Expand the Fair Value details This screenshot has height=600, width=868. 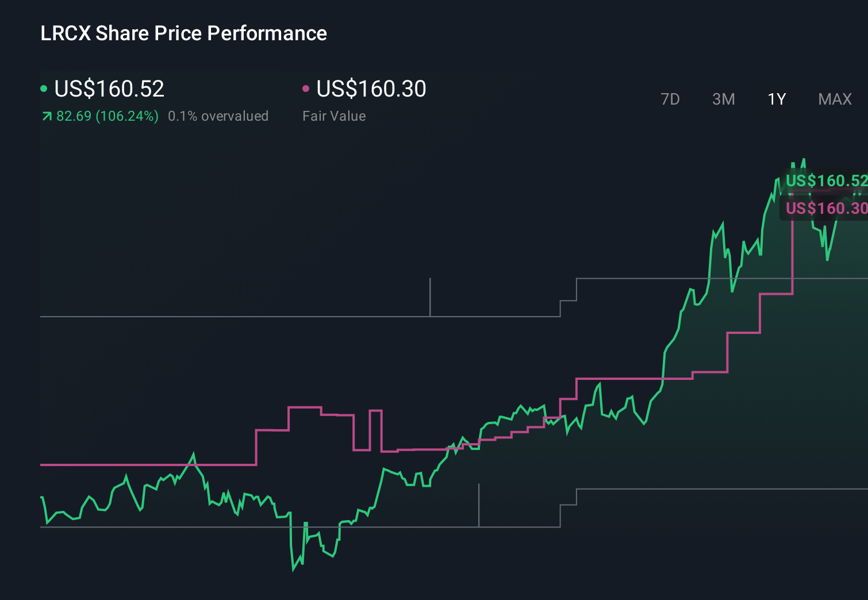pos(334,116)
